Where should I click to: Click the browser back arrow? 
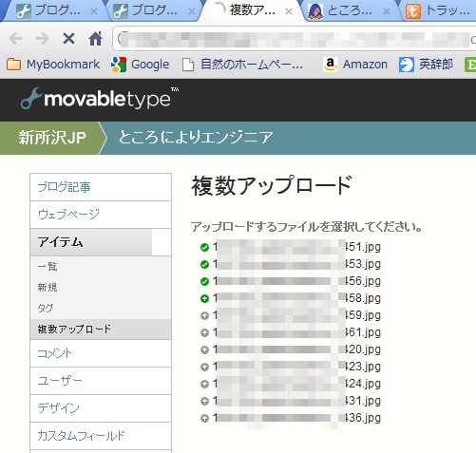(x=15, y=39)
